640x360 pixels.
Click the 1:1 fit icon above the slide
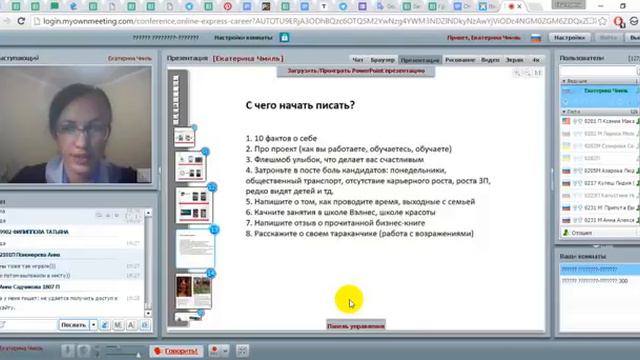click(538, 73)
